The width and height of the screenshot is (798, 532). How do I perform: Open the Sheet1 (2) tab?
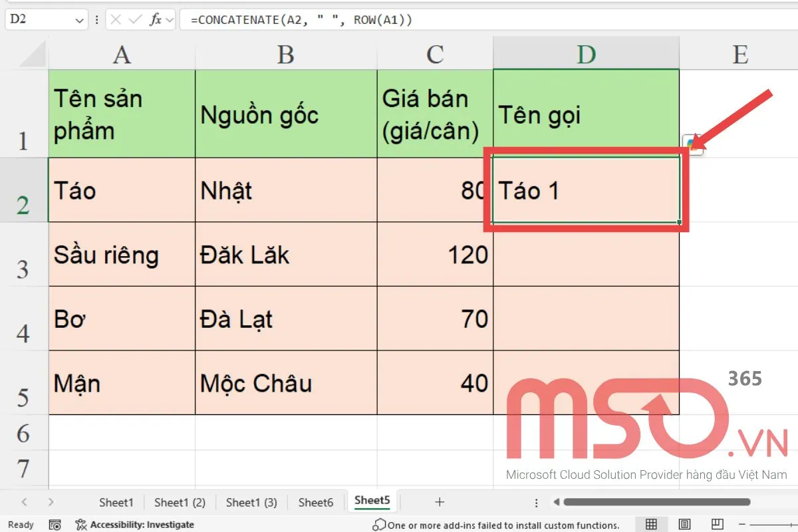coord(180,502)
